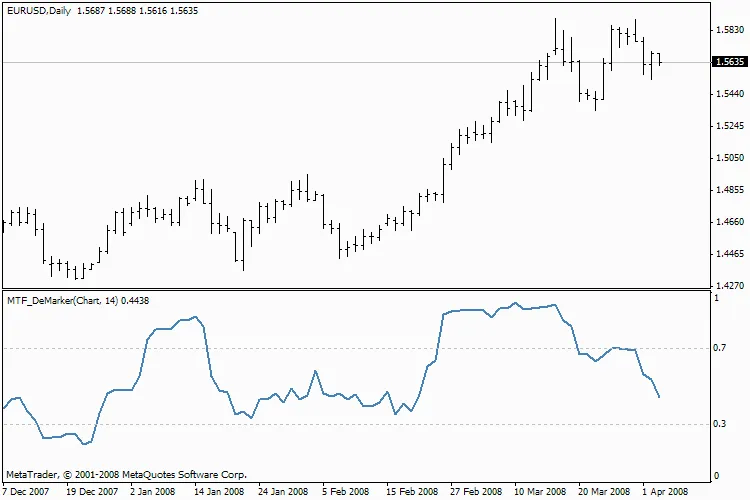Click the 6 Dec 2007 date label
This screenshot has width=750, height=500.
pos(25,492)
